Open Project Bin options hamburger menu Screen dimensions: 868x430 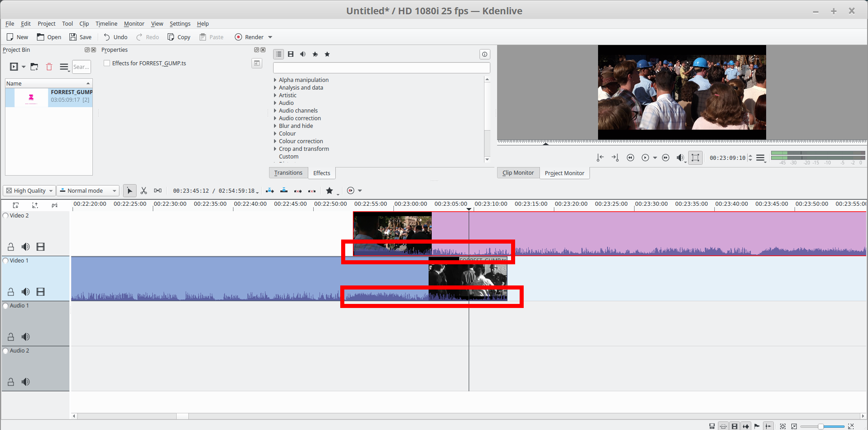click(x=64, y=67)
